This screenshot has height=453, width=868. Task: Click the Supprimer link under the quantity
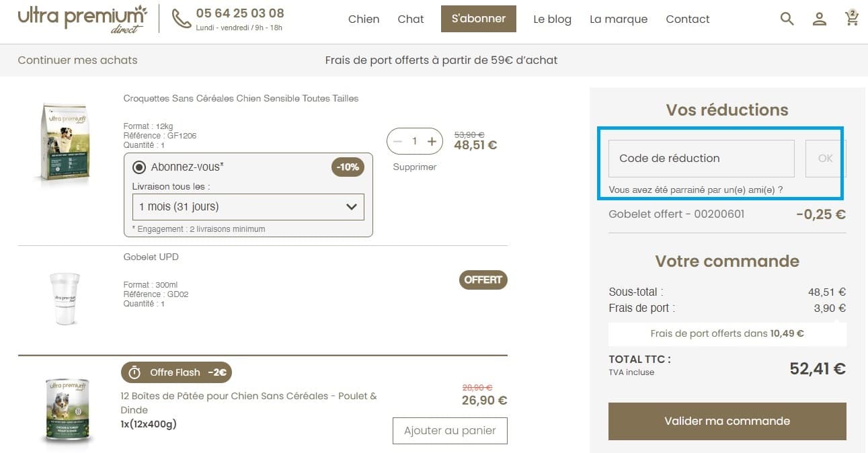tap(414, 167)
